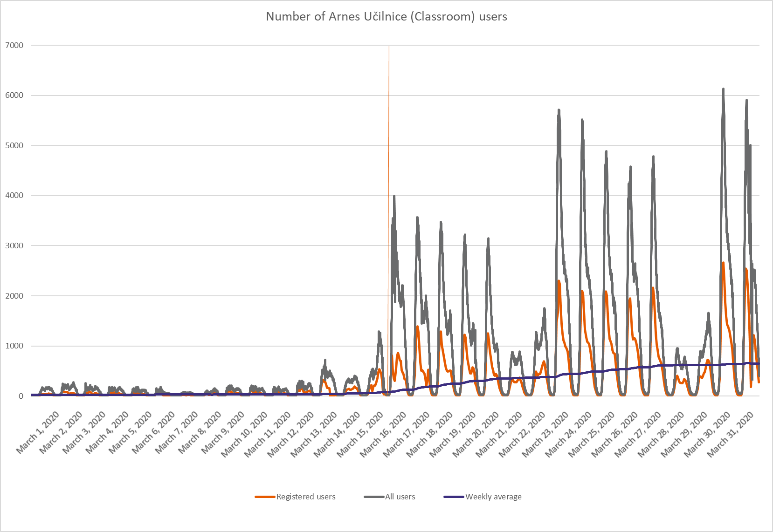Click the 'All users' legend label

[400, 497]
